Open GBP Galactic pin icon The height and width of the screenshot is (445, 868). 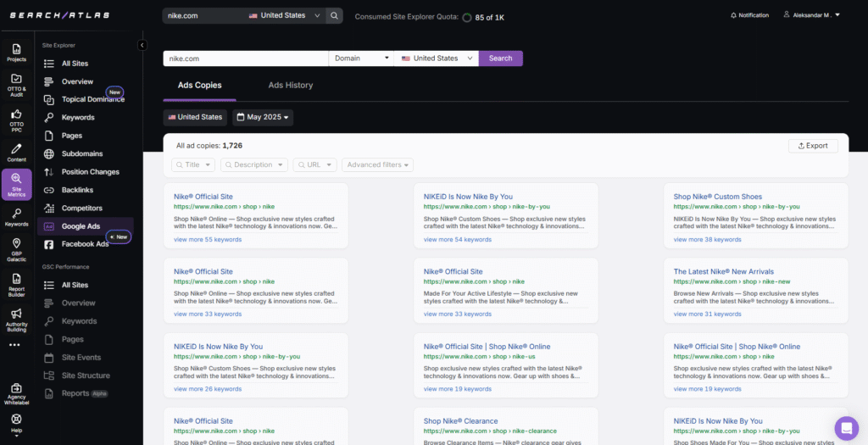(x=17, y=249)
